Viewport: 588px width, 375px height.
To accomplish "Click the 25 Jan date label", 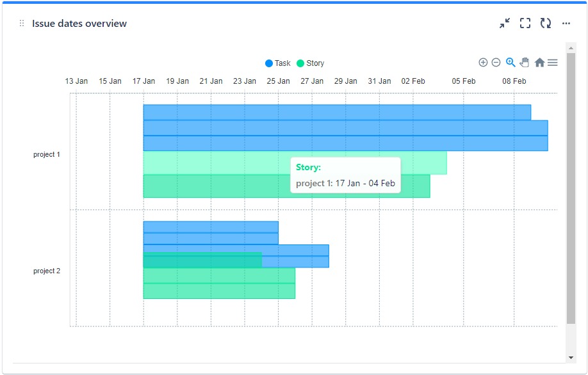I will [278, 81].
